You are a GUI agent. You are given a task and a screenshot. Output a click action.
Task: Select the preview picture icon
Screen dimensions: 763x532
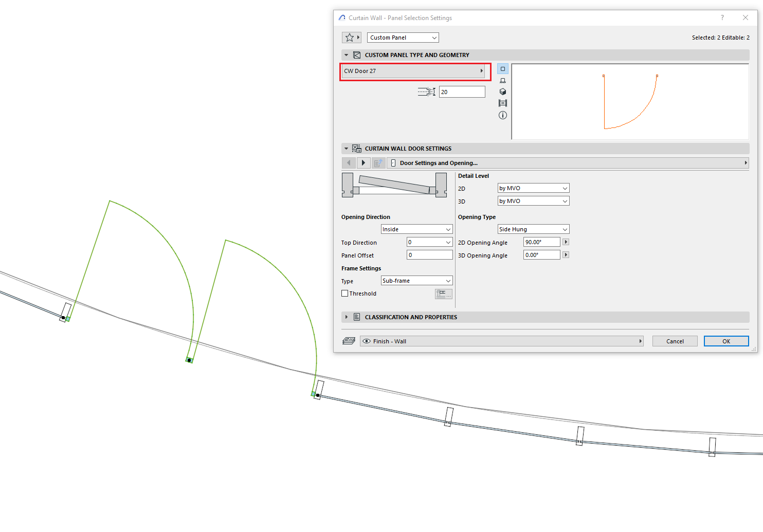click(x=503, y=103)
